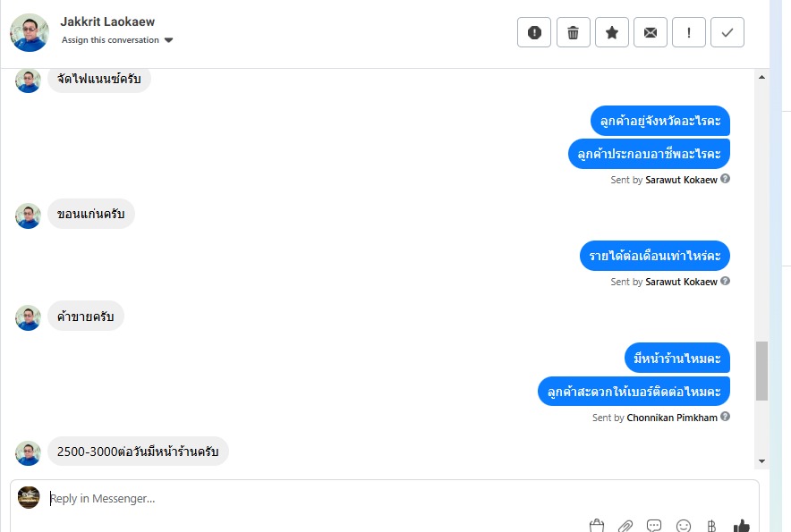Open the emoji picker
Viewport: 791px width, 532px height.
click(x=683, y=526)
